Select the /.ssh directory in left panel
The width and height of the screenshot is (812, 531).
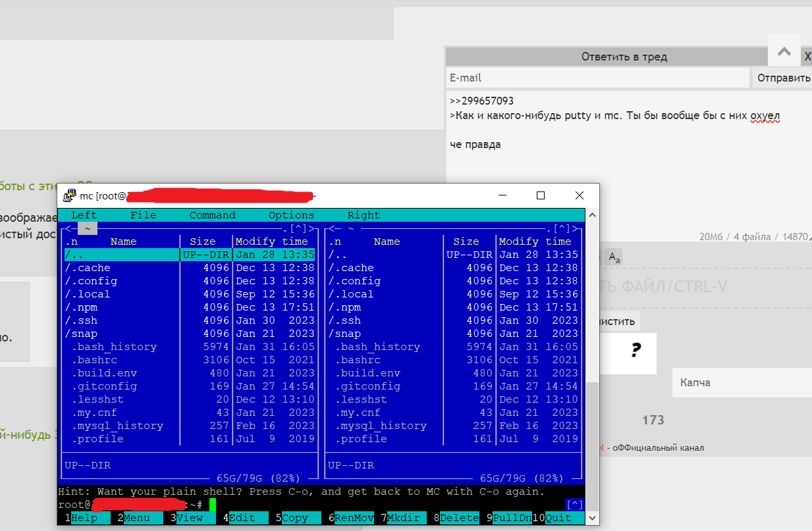(81, 320)
